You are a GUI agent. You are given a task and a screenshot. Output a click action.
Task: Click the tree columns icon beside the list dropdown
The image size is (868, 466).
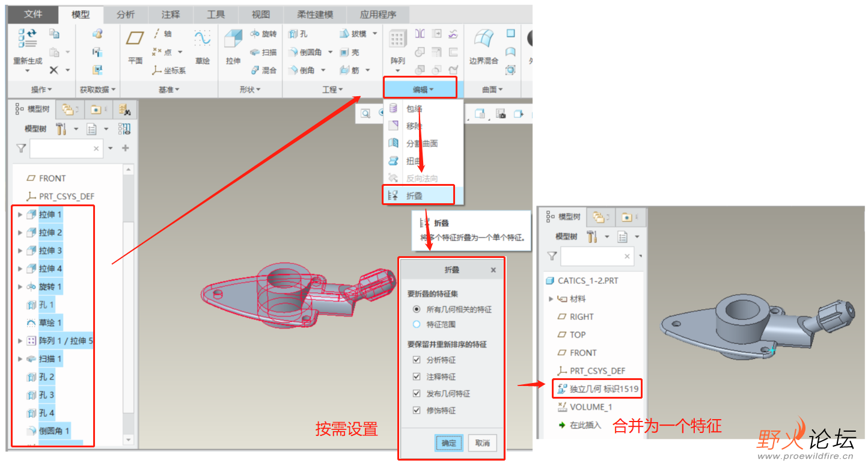tap(124, 129)
